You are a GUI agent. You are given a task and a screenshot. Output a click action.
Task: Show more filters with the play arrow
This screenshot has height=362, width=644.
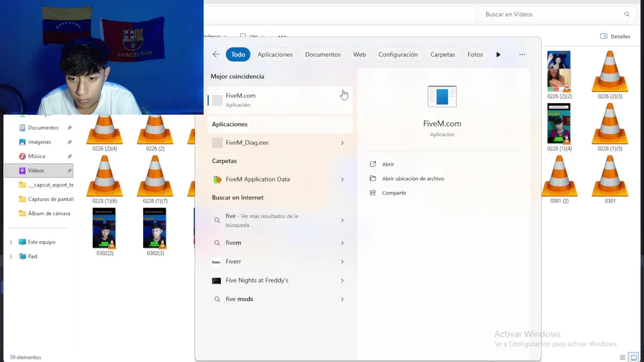(x=498, y=54)
